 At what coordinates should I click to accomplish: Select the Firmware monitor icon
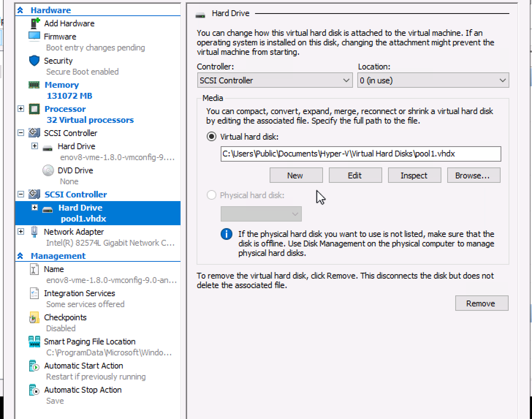(x=34, y=37)
